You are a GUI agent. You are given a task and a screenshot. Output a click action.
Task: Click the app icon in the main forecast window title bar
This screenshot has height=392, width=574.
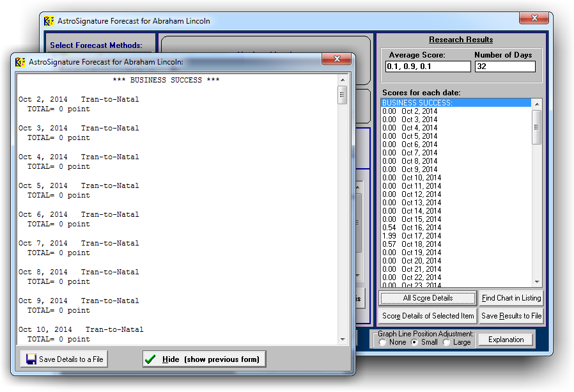click(49, 21)
